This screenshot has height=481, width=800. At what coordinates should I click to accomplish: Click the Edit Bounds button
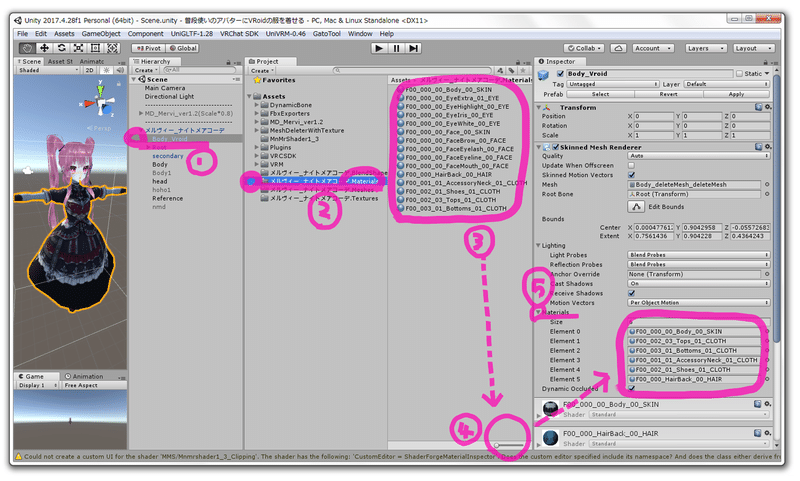point(636,207)
